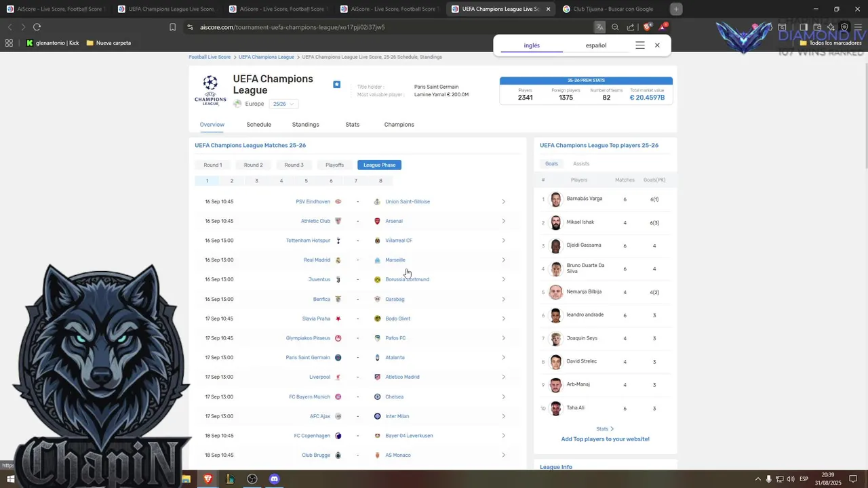
Task: Close the UEFA Champions League active tab
Action: 548,9
